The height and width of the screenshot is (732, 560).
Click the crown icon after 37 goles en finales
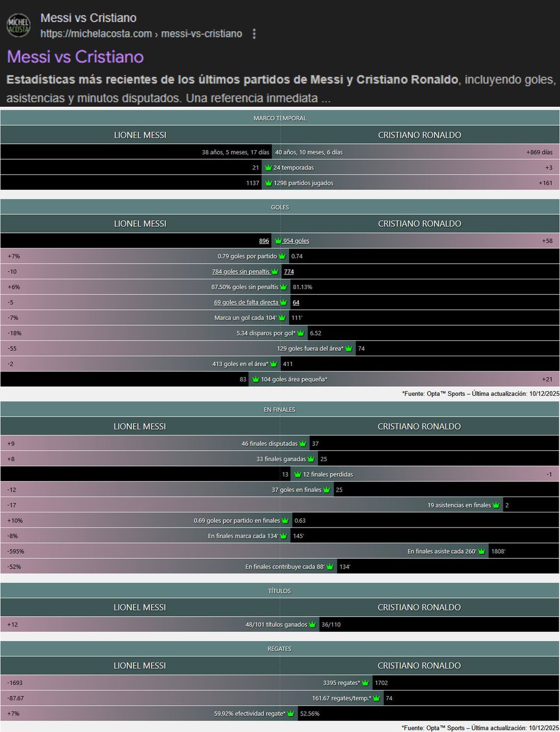pos(326,489)
